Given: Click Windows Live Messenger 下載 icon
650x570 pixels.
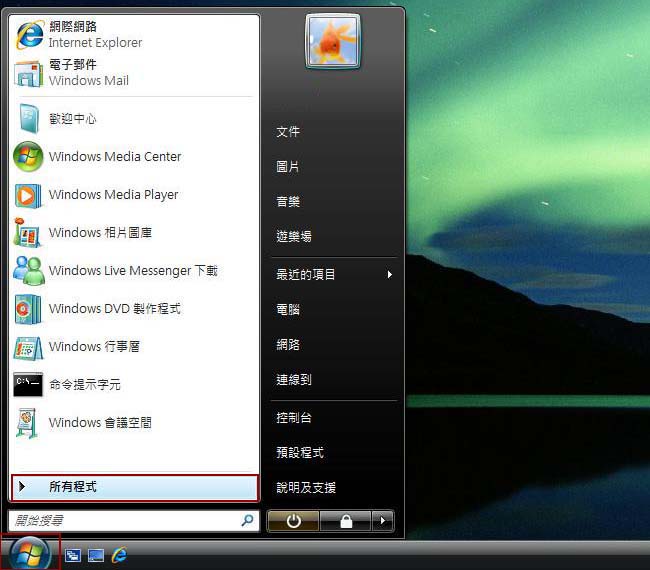Looking at the screenshot, I should (29, 270).
